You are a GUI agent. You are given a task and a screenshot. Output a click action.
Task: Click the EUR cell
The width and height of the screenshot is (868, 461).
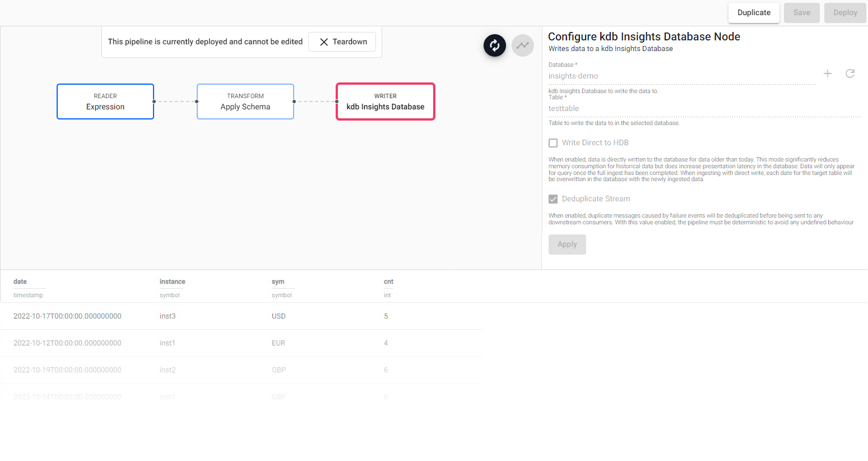[x=278, y=343]
